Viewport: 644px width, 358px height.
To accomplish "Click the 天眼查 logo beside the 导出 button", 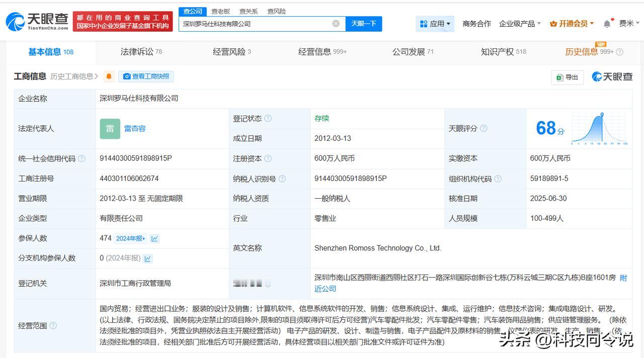I will pos(612,76).
